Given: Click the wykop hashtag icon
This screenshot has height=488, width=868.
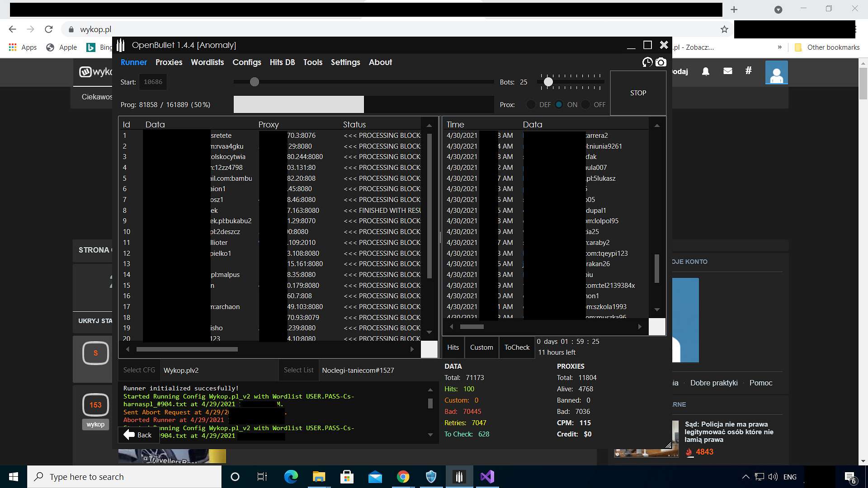Looking at the screenshot, I should pos(749,70).
